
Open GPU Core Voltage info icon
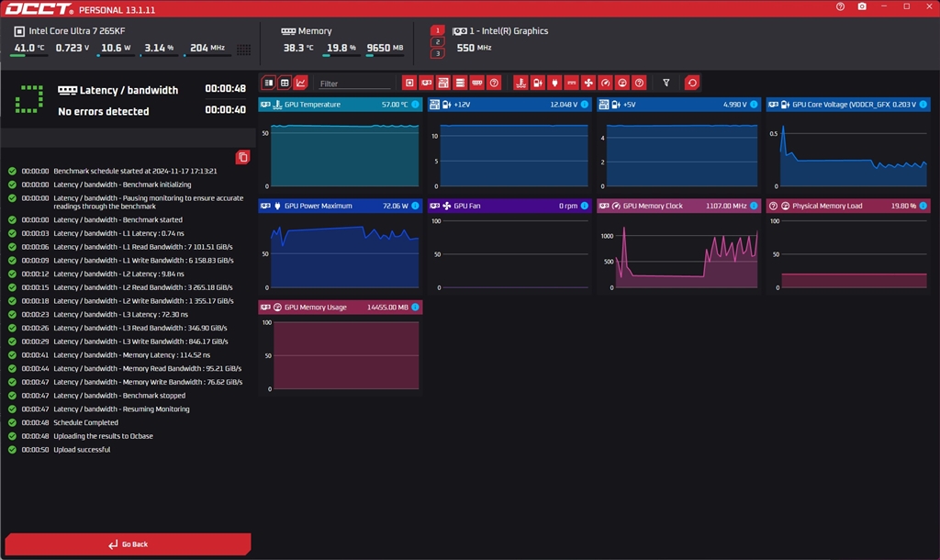click(x=923, y=105)
